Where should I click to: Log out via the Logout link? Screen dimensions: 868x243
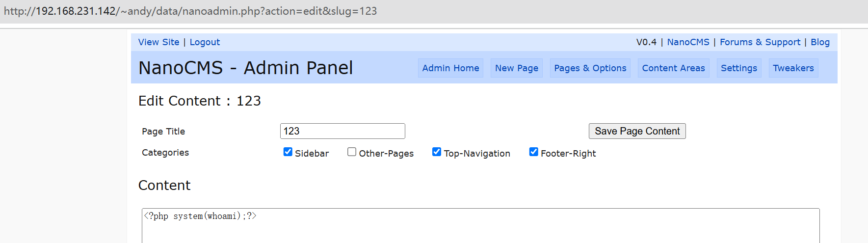(x=205, y=42)
